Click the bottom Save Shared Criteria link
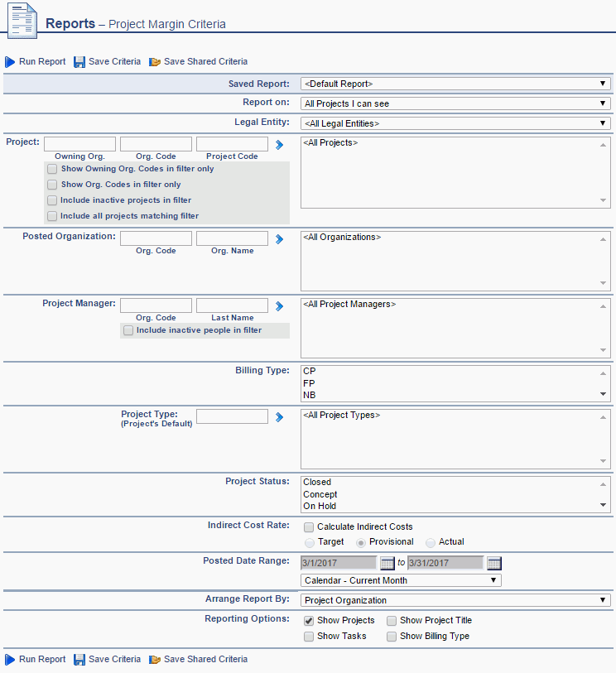 (x=205, y=659)
